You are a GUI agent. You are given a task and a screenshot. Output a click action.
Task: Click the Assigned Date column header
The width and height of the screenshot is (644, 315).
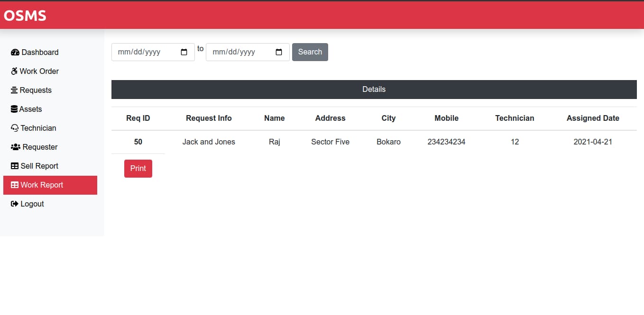pos(593,118)
